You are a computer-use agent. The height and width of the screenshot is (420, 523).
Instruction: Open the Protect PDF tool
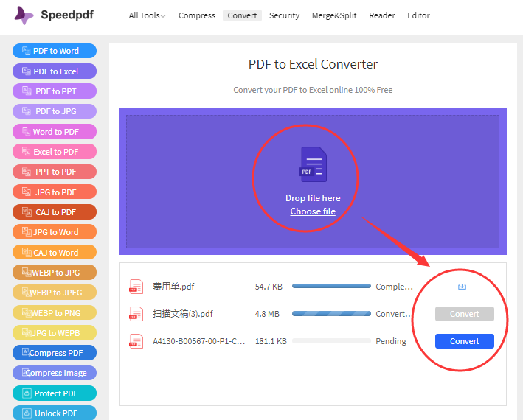click(x=55, y=393)
